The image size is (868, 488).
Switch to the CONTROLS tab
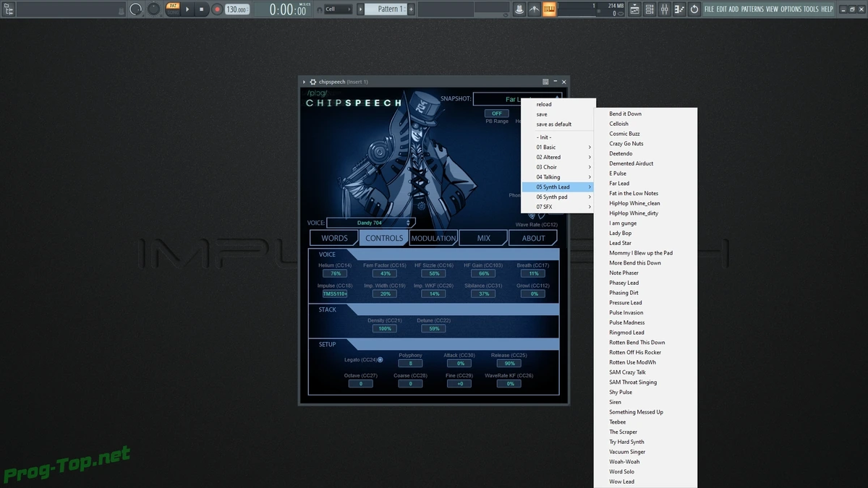click(384, 238)
